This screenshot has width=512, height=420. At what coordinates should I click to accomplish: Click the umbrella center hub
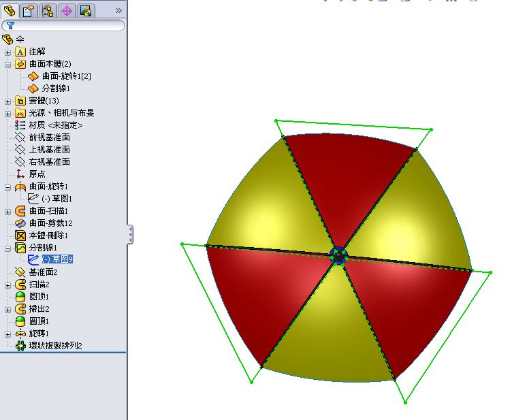pos(338,255)
